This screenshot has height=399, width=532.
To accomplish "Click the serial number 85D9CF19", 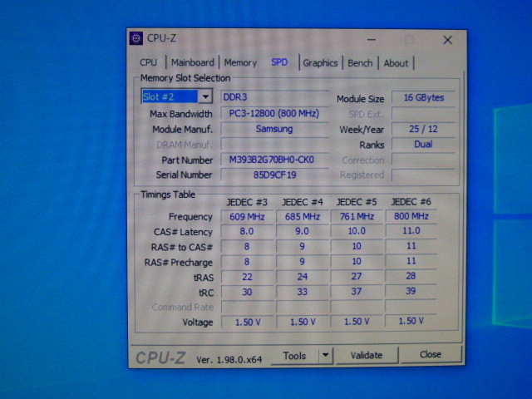I will [274, 175].
